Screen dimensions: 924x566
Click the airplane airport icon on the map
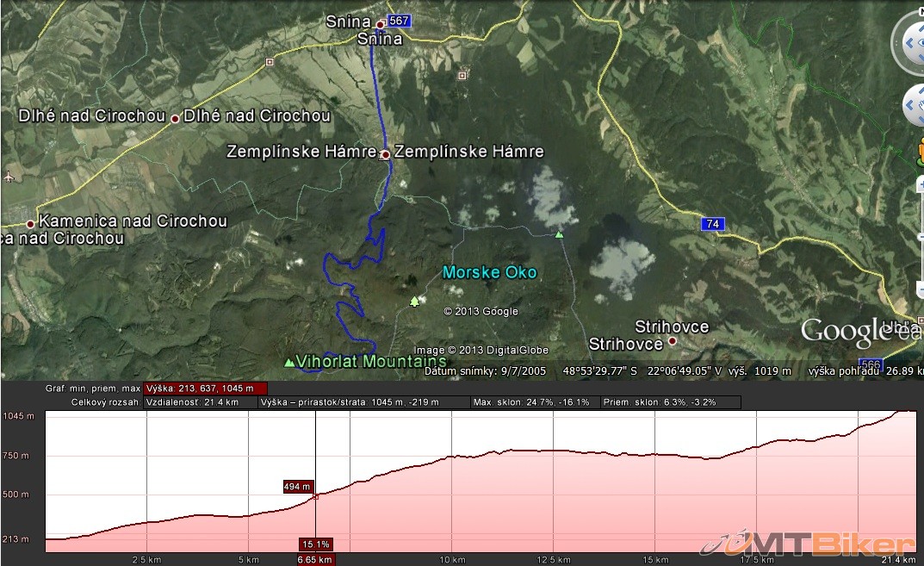click(x=9, y=177)
